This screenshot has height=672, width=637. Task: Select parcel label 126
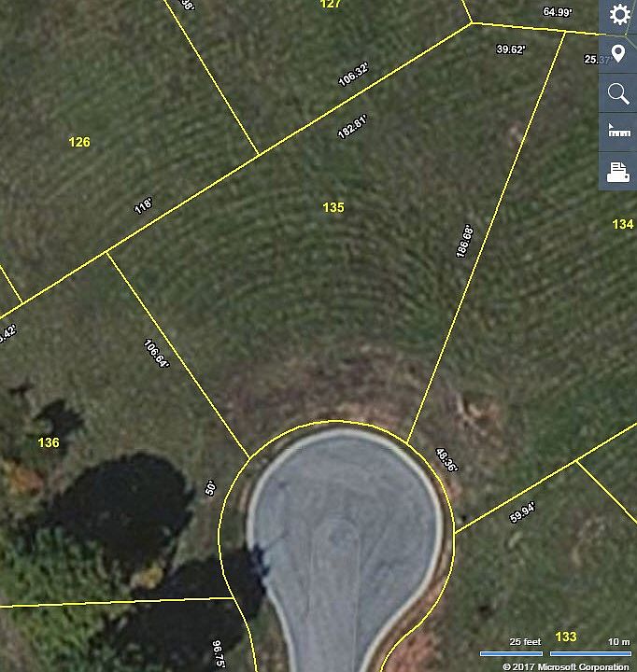click(79, 142)
